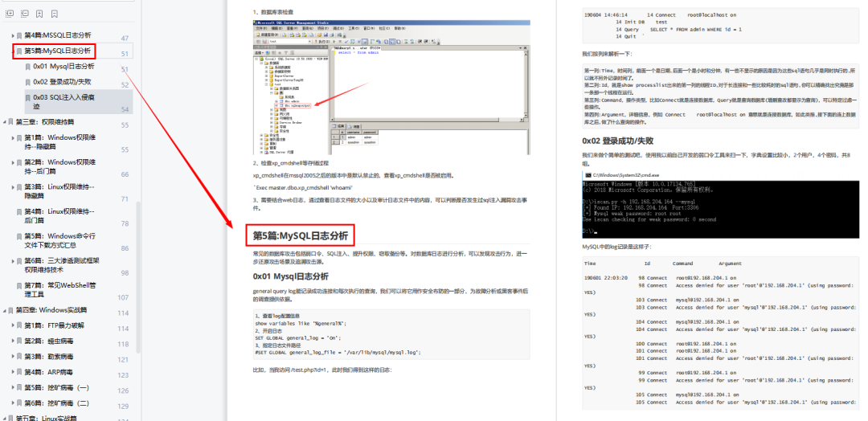Screen dimensions: 868x421
Task: Collapse the 第四章: Windows实战篇 chapter
Action: tap(5, 310)
